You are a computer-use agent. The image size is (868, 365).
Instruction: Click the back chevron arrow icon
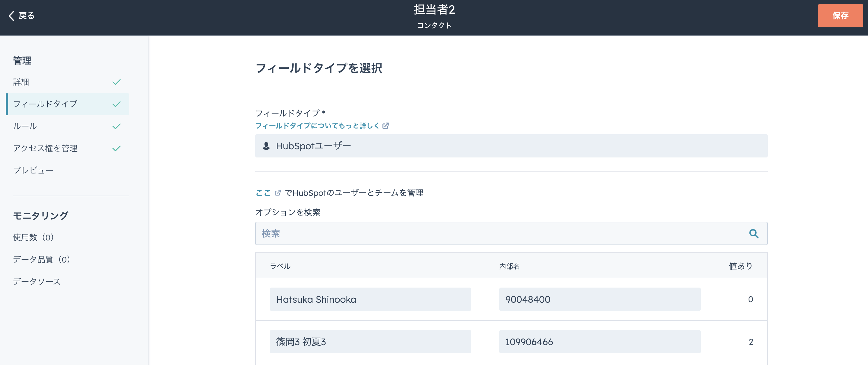click(11, 16)
